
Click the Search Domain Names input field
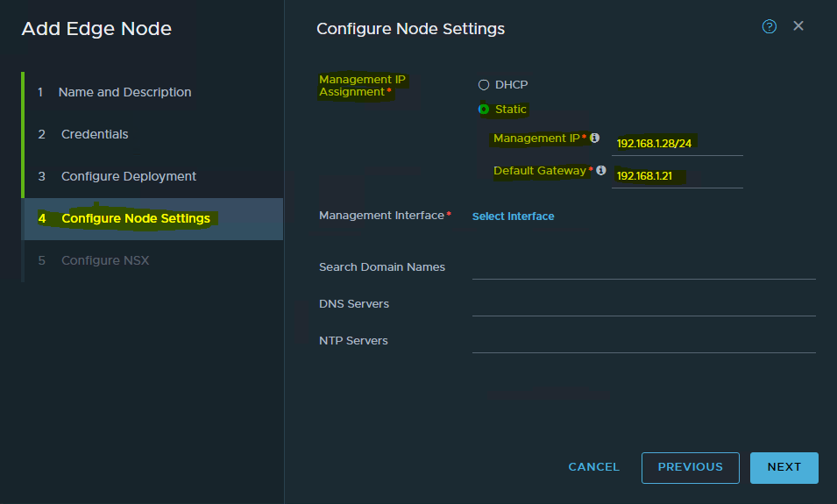pos(644,267)
